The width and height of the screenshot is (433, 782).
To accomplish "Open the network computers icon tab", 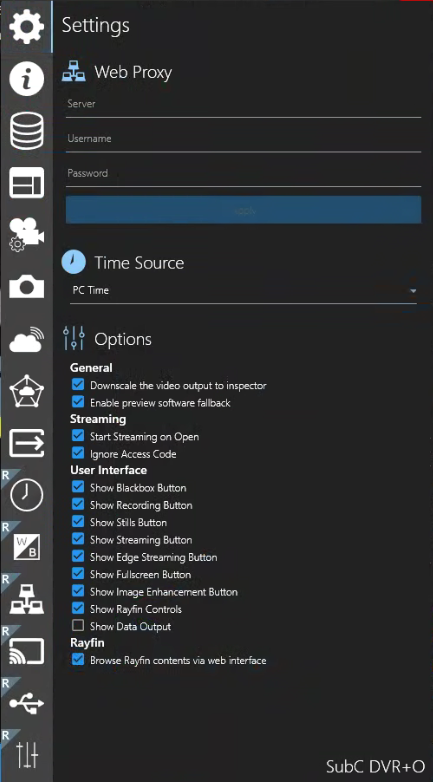I will point(26,599).
